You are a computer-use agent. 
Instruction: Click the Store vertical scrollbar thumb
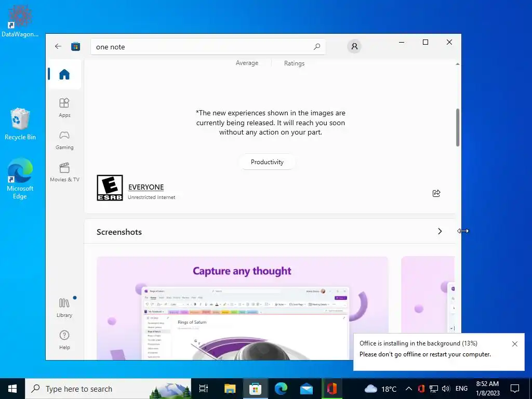(x=458, y=127)
